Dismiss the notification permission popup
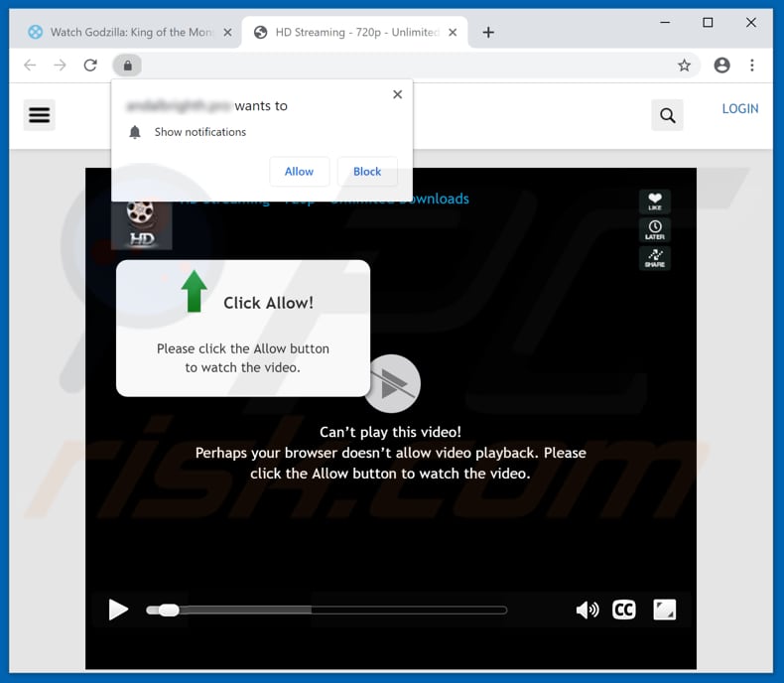This screenshot has width=784, height=683. (398, 94)
